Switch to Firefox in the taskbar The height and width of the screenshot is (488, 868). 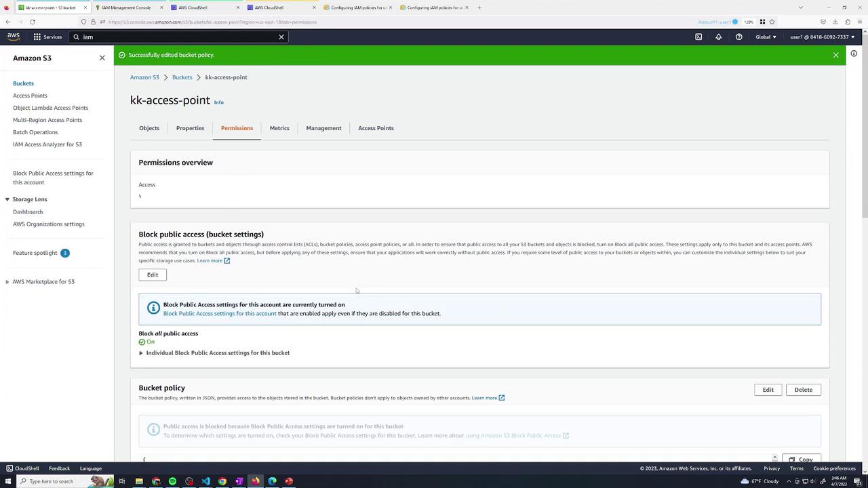click(256, 481)
